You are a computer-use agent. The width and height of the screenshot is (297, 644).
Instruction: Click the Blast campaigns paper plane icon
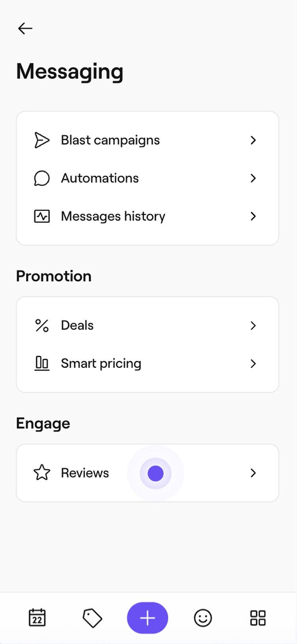(x=42, y=140)
